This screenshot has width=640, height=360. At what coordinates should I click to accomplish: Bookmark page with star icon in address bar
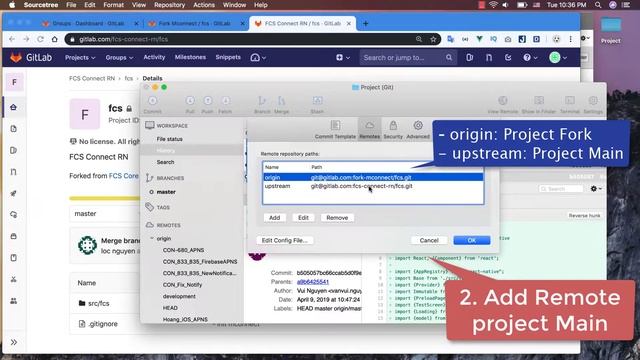[433, 39]
